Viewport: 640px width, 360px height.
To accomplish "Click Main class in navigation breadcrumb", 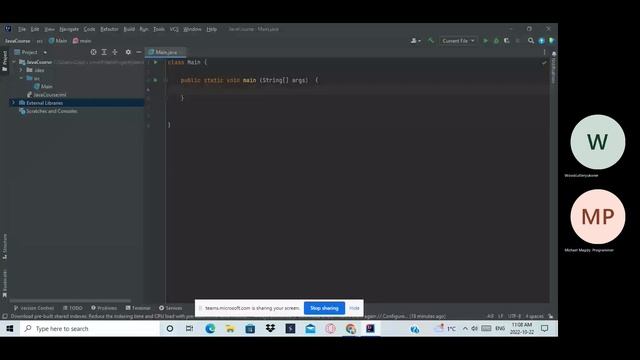I will click(58, 41).
